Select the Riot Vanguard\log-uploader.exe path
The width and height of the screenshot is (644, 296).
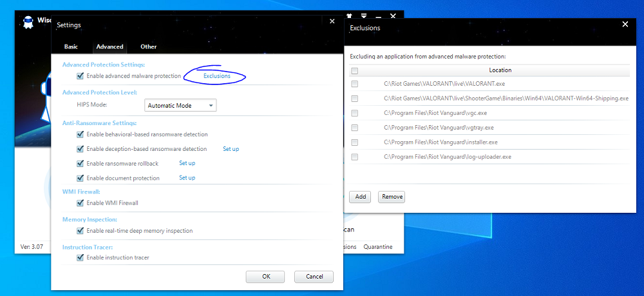448,157
